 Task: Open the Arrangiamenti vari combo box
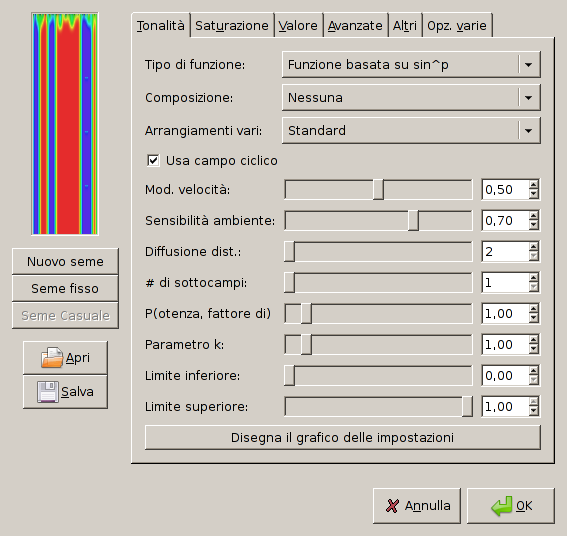[411, 130]
